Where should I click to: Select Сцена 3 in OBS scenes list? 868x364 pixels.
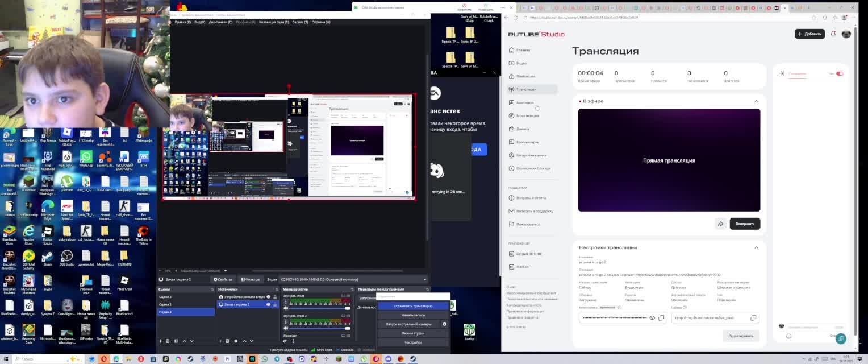coord(186,297)
